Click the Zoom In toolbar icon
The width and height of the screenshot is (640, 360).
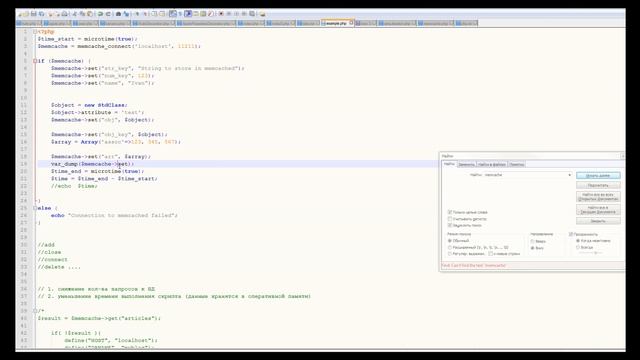[137, 14]
